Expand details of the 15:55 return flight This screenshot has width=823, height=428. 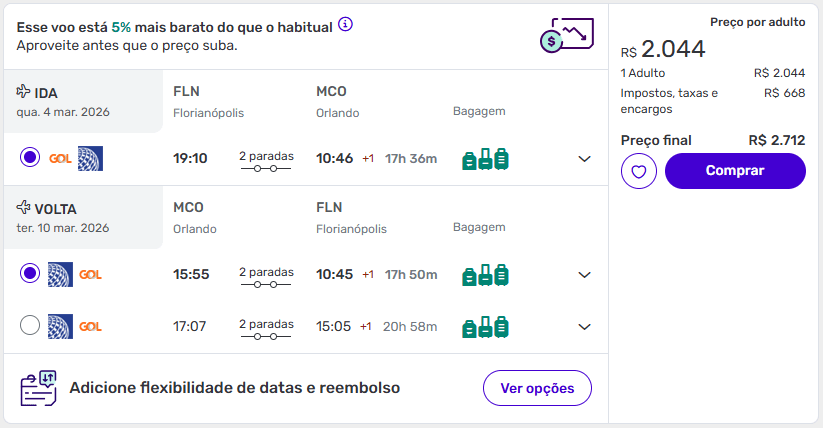(585, 275)
